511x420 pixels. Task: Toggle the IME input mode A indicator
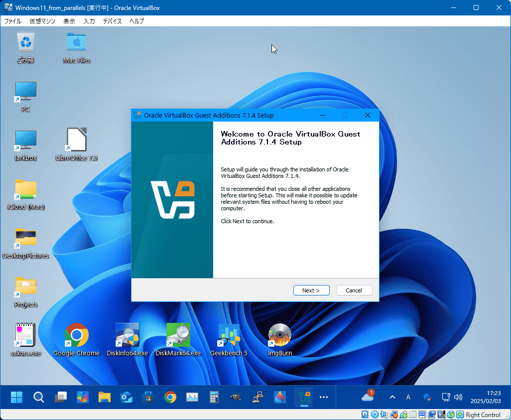pos(408,397)
